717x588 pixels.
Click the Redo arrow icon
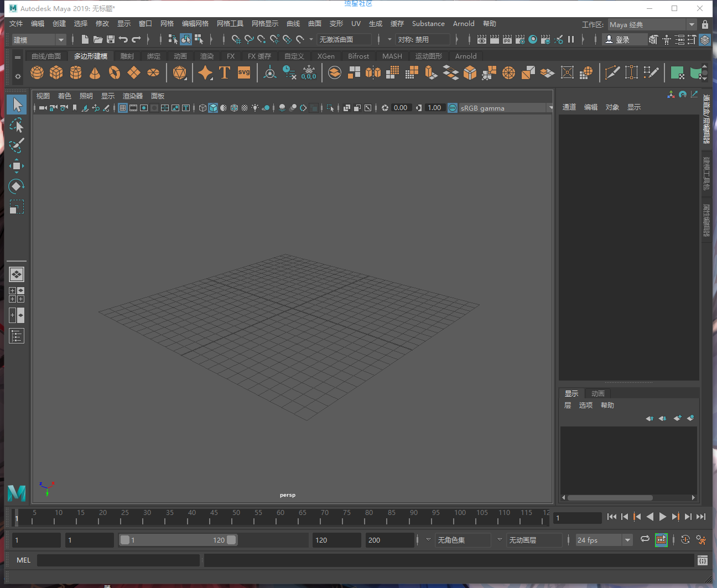pyautogui.click(x=136, y=39)
